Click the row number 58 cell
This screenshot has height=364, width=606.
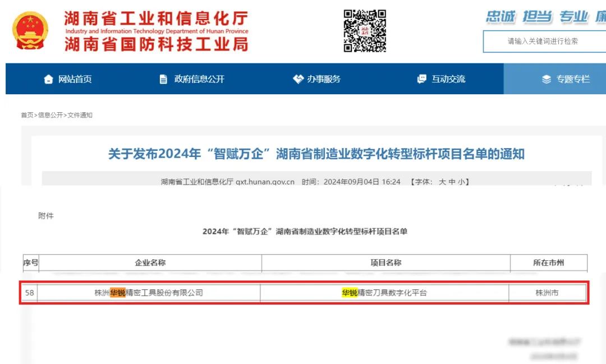pos(30,293)
